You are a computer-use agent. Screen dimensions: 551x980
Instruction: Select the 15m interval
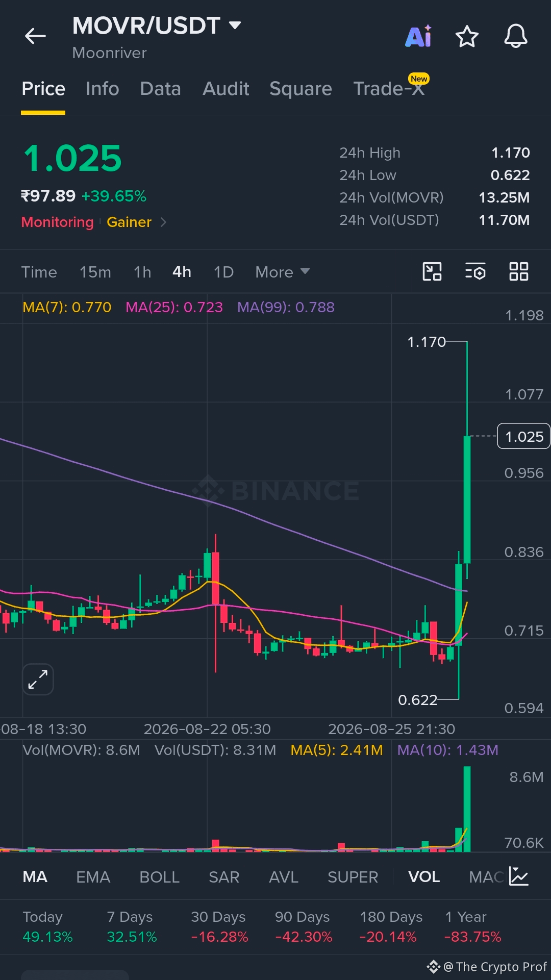pyautogui.click(x=95, y=272)
